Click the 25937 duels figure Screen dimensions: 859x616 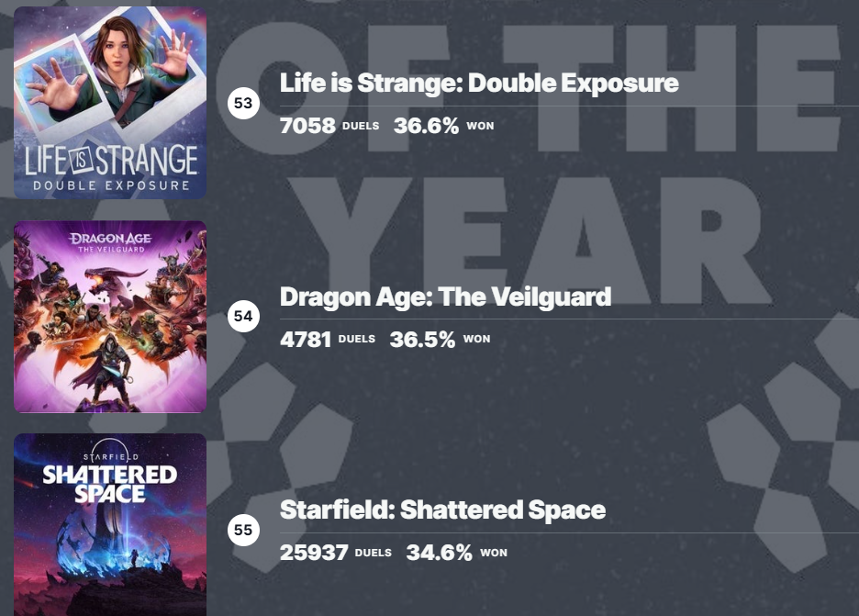314,553
